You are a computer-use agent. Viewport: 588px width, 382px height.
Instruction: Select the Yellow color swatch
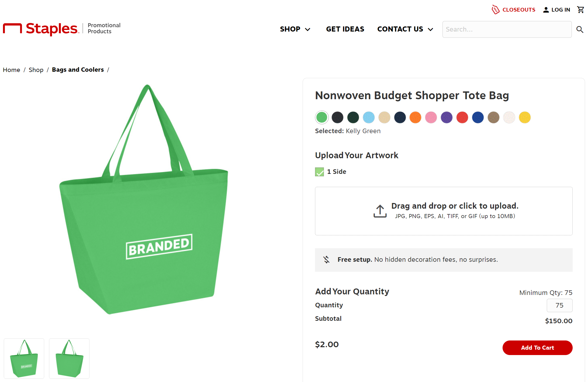[525, 118]
